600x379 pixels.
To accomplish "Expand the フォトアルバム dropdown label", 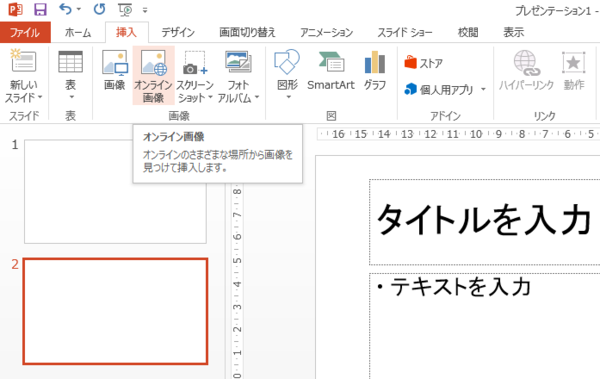I will pyautogui.click(x=238, y=91).
